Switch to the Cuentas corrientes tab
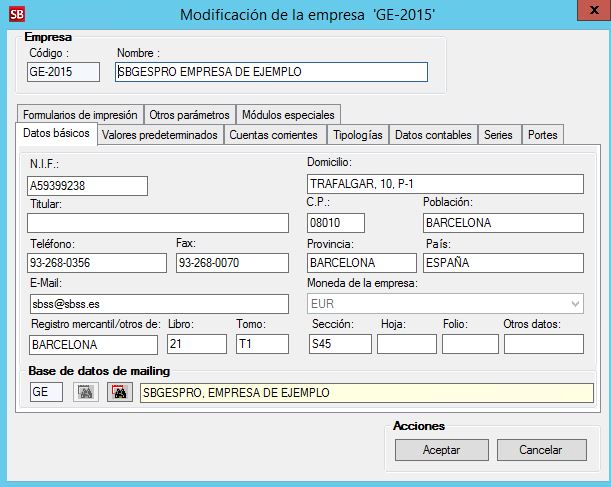611x487 pixels. point(273,135)
